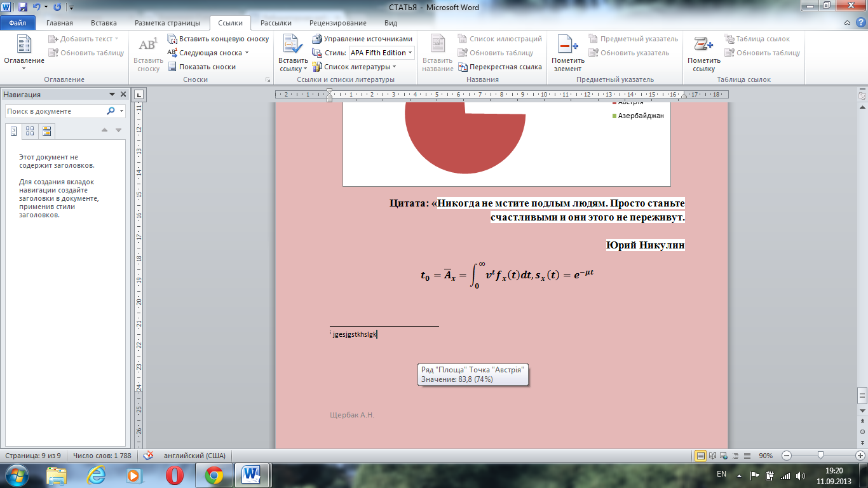Click the formula equation in document

[x=506, y=275]
